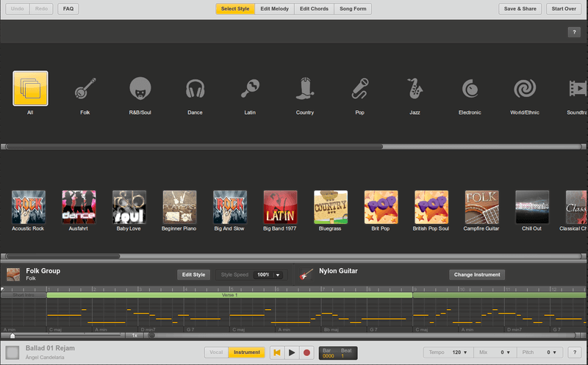Toggle the Instrument mode button
588x365 pixels.
click(246, 353)
